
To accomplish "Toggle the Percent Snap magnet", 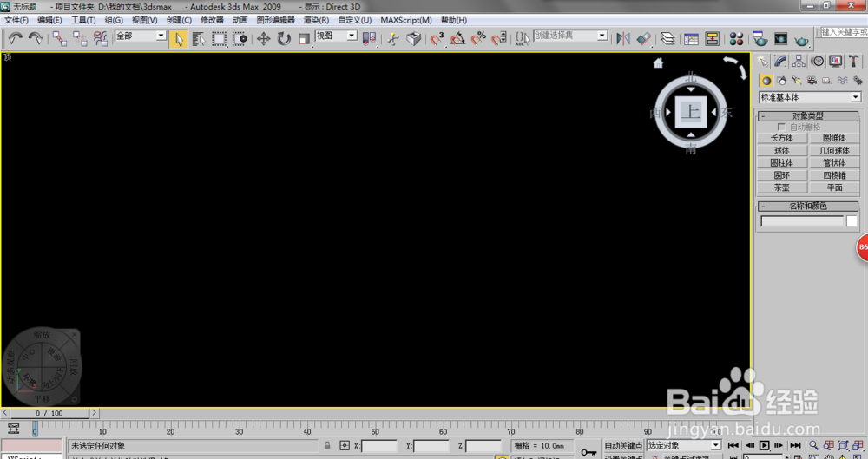I will (478, 39).
